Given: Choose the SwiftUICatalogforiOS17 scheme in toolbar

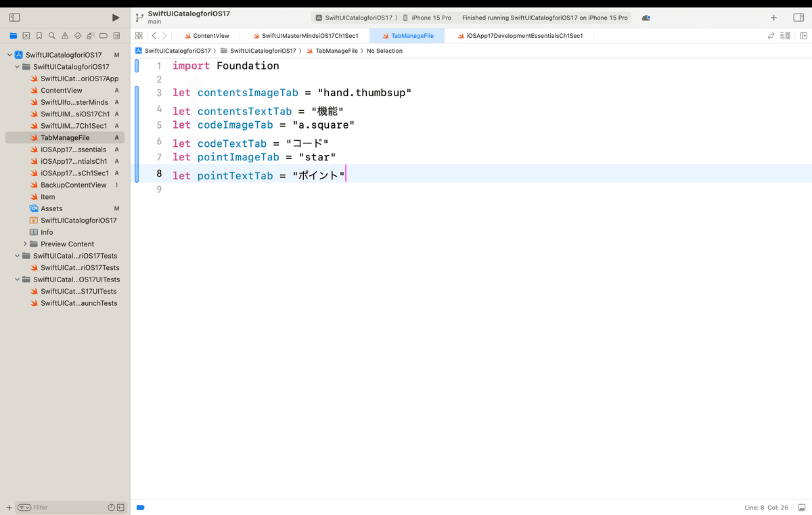Looking at the screenshot, I should point(354,18).
